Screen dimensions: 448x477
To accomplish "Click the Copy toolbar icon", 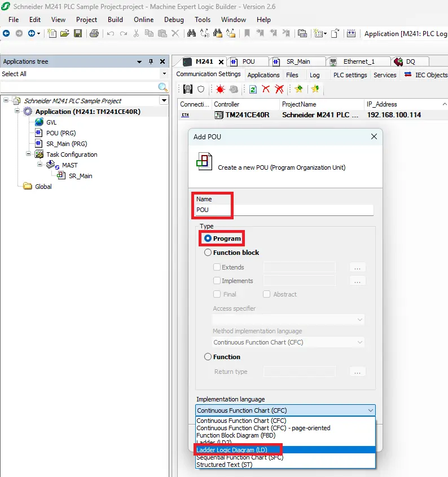I will click(149, 33).
